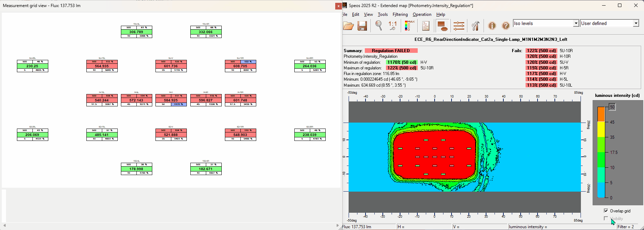
Task: Click grid cell value 264.036
Action: click(x=310, y=66)
